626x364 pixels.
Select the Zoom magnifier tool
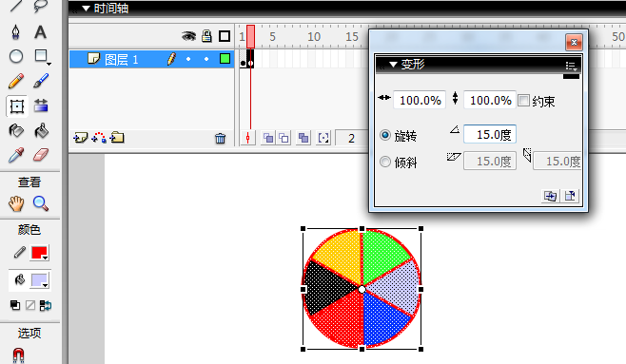(x=41, y=203)
